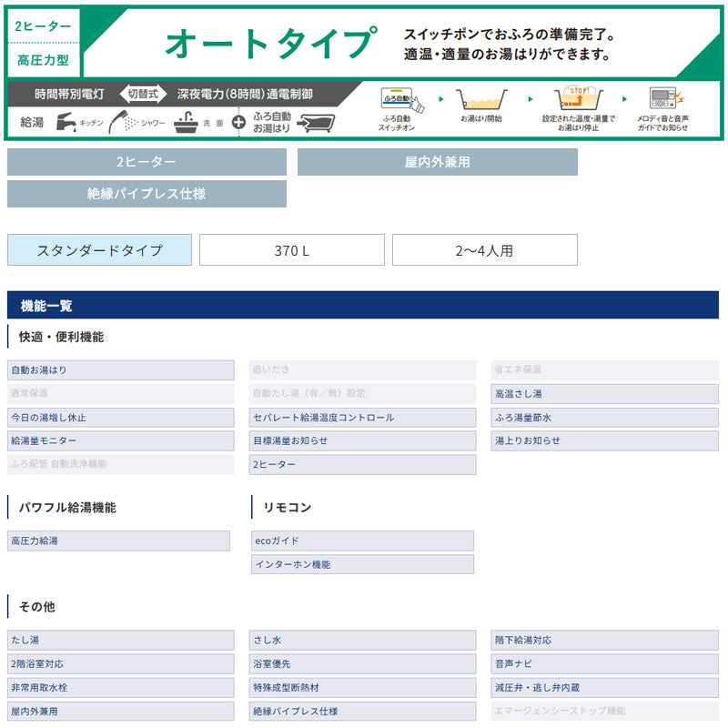Screen dimensions: 728x728
Task: Click the 屋内外兼用 cell in その他
Action: 121,712
